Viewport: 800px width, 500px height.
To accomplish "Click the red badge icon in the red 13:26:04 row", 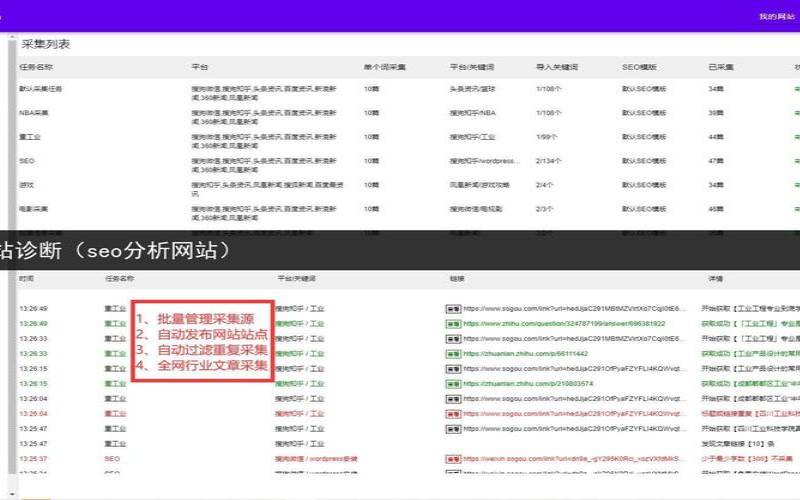I will click(x=453, y=414).
